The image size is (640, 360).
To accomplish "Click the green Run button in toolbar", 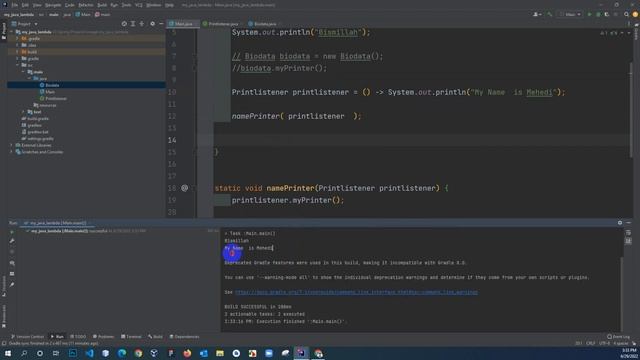I will tap(589, 14).
